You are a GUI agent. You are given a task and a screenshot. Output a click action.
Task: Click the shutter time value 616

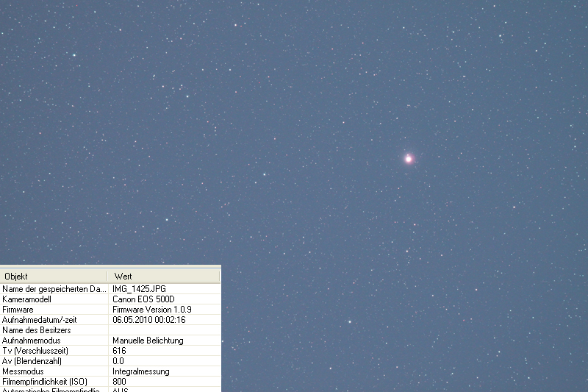point(119,351)
